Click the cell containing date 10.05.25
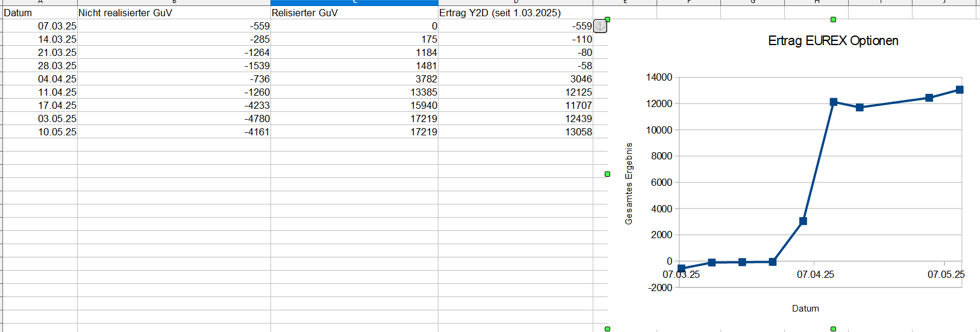 click(40, 132)
